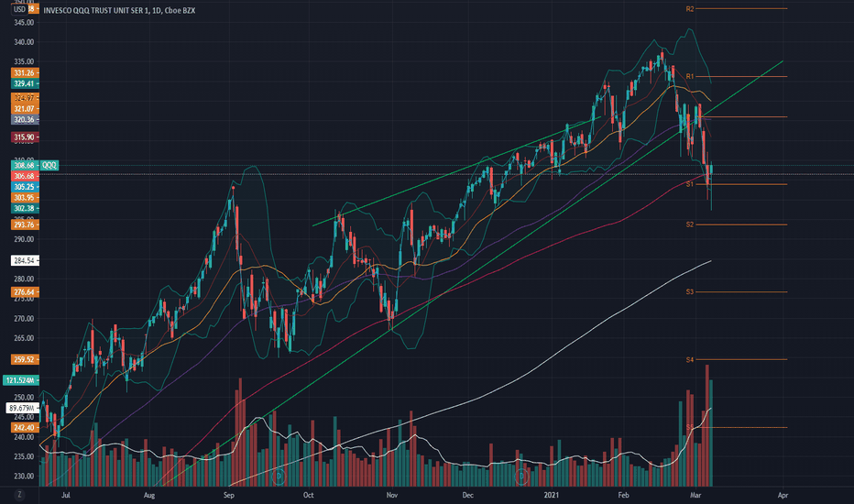Screen dimensions: 854x504
Task: Click the teal 329.41 price label
Action: 25,84
